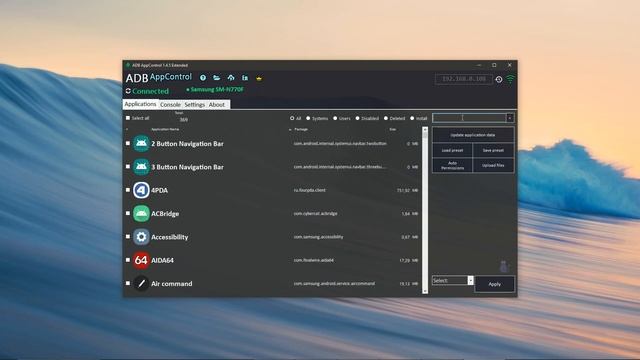The image size is (640, 360).
Task: Click the 3 Button Navigation Bar app icon
Action: (x=141, y=167)
